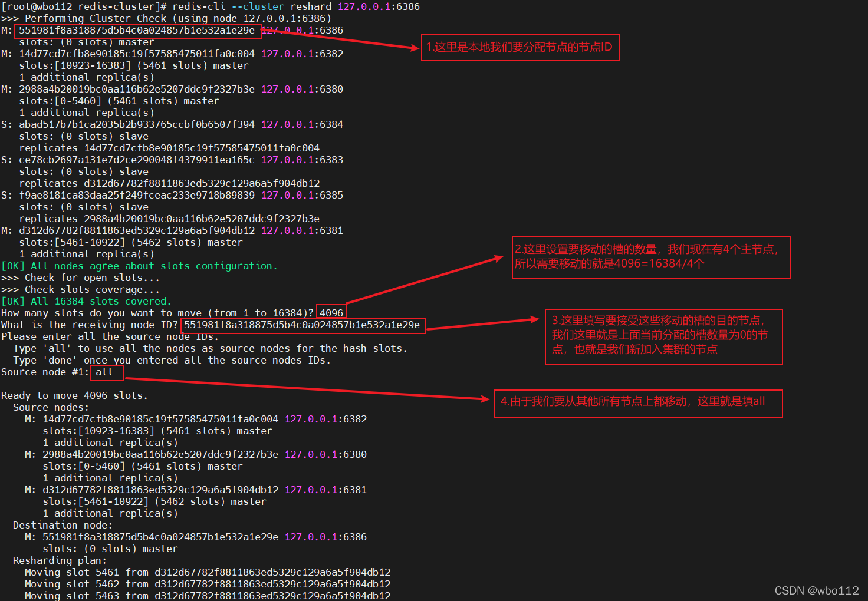Click the address 127.0.0.1:6383
The height and width of the screenshot is (601, 868).
click(x=302, y=160)
